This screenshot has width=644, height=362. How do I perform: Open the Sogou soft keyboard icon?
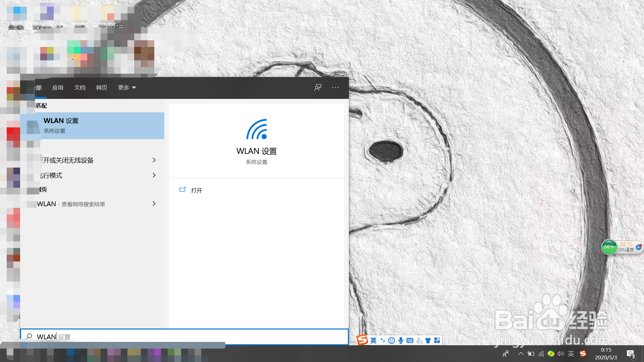click(410, 341)
